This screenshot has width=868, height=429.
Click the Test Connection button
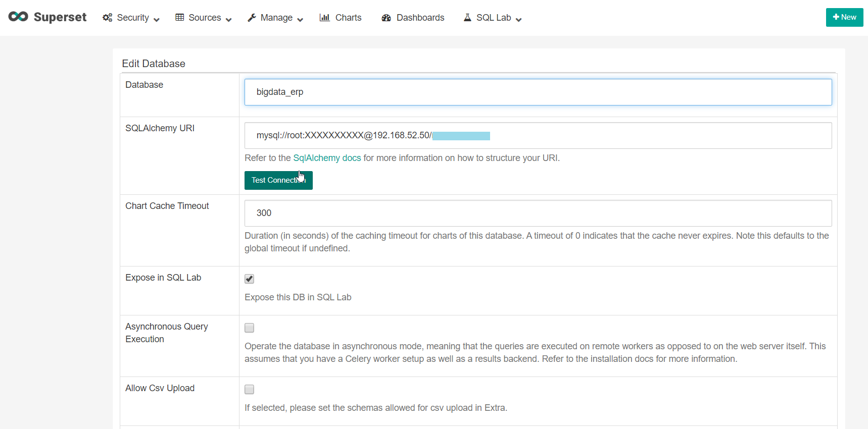(278, 180)
